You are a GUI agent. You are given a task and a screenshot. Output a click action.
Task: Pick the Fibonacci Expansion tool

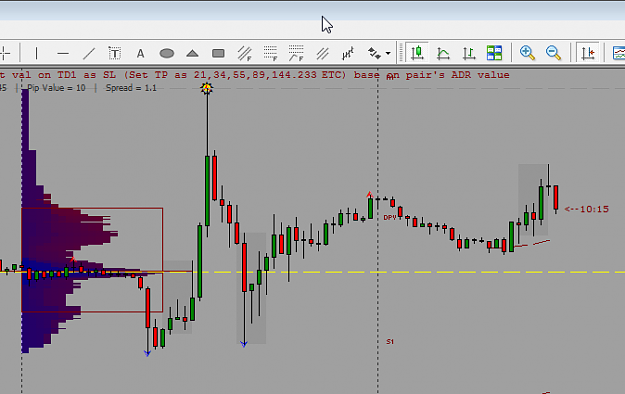click(x=296, y=53)
